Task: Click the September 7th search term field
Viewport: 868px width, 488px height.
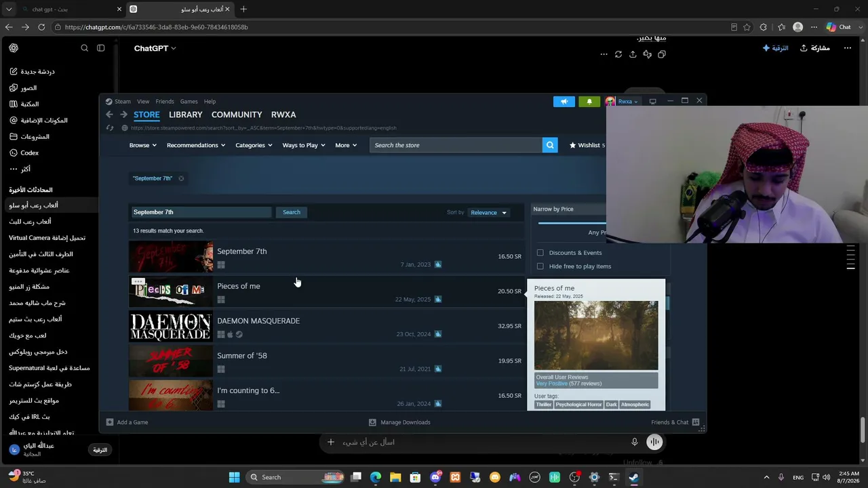Action: (x=201, y=212)
